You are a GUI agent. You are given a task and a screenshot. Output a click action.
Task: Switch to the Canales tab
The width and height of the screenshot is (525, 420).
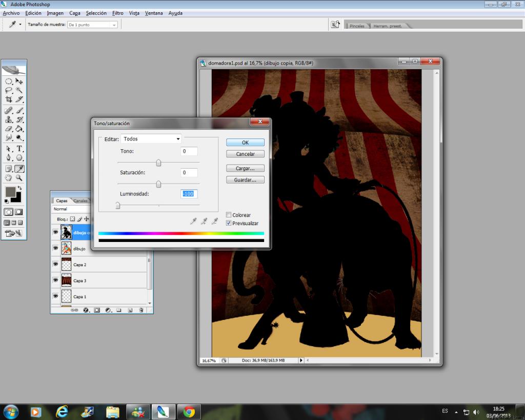pyautogui.click(x=80, y=201)
